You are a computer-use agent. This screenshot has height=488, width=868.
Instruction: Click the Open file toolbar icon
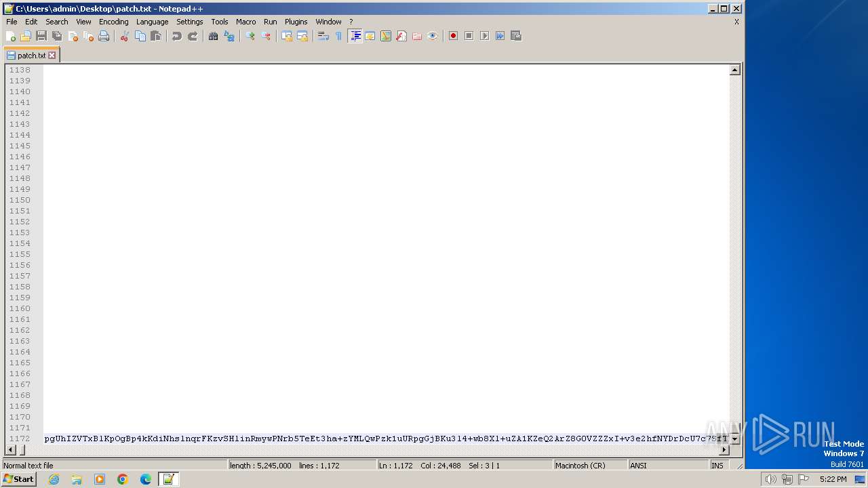26,36
